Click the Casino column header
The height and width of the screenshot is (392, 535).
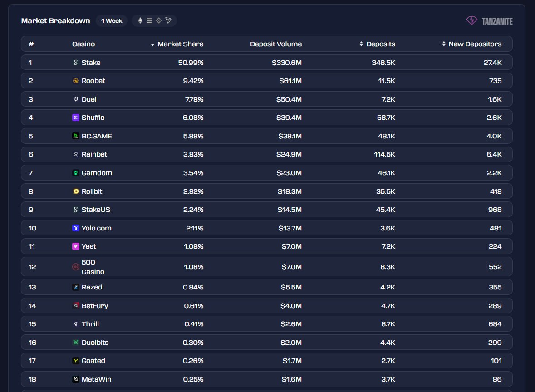83,44
